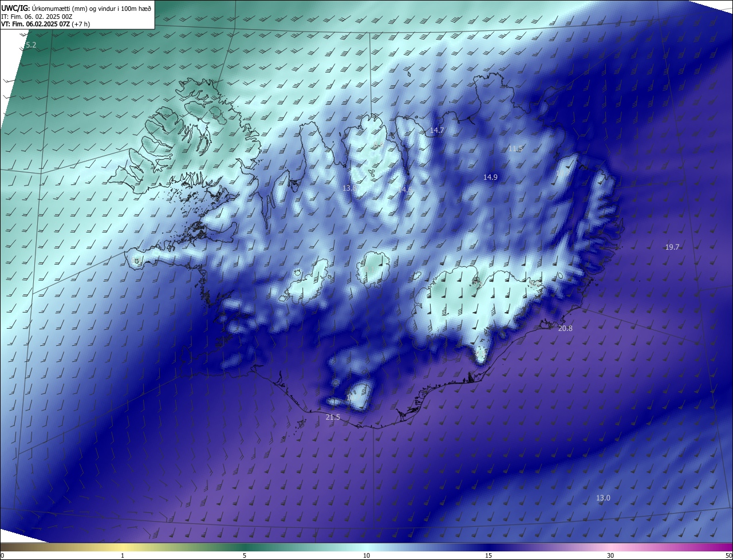
Task: Click the color scale tick labeled 0
Action: (2, 555)
